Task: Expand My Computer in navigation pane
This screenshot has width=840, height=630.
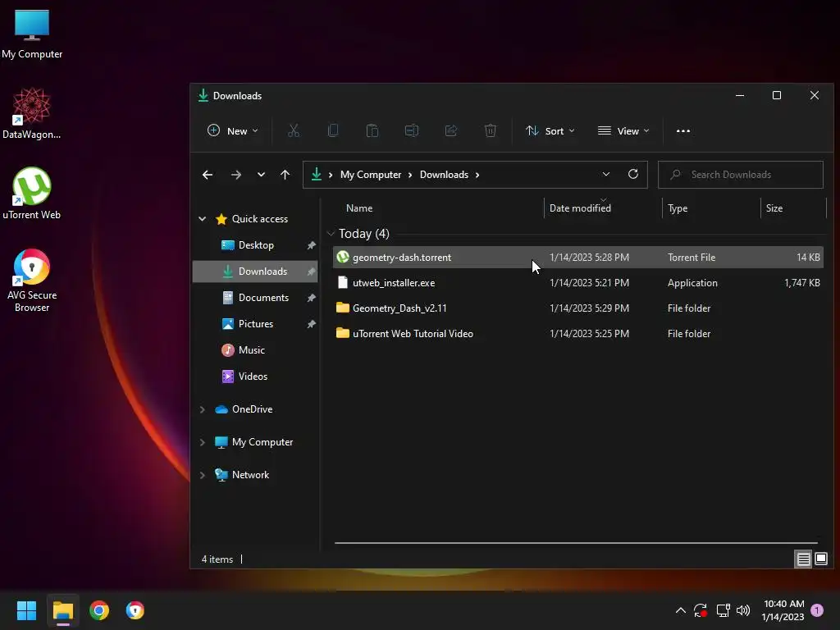Action: click(202, 442)
